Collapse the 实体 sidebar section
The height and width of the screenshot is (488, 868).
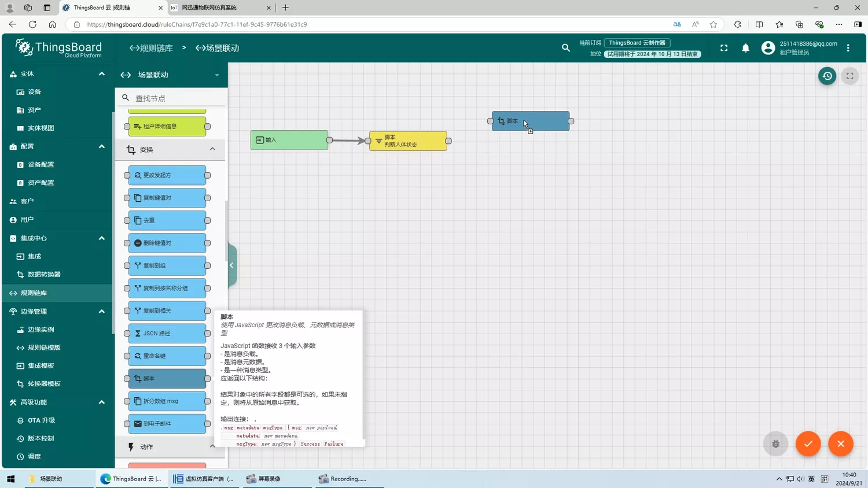pos(102,74)
